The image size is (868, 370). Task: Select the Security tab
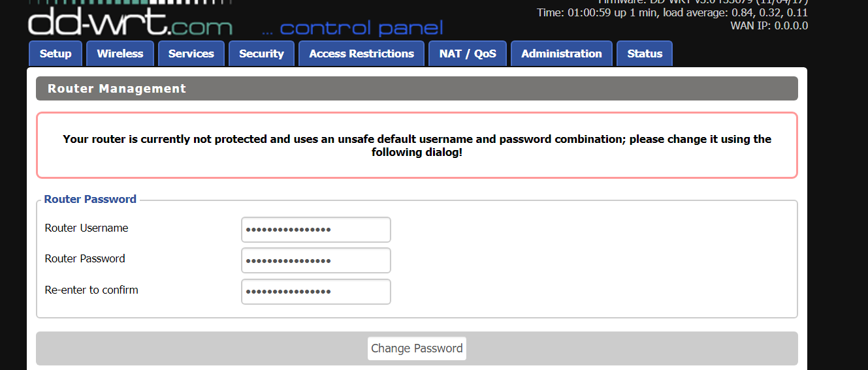(261, 54)
